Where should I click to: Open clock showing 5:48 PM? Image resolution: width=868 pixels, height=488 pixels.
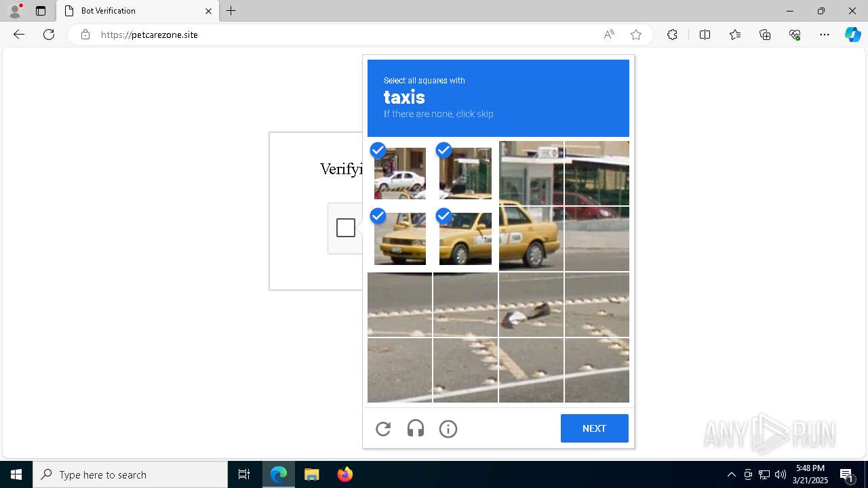811,474
